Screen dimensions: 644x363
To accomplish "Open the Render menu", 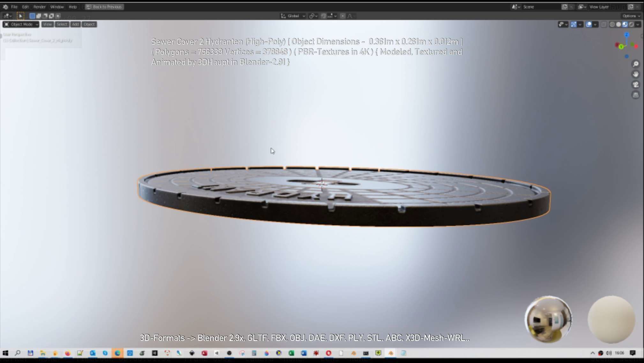I will coord(40,7).
